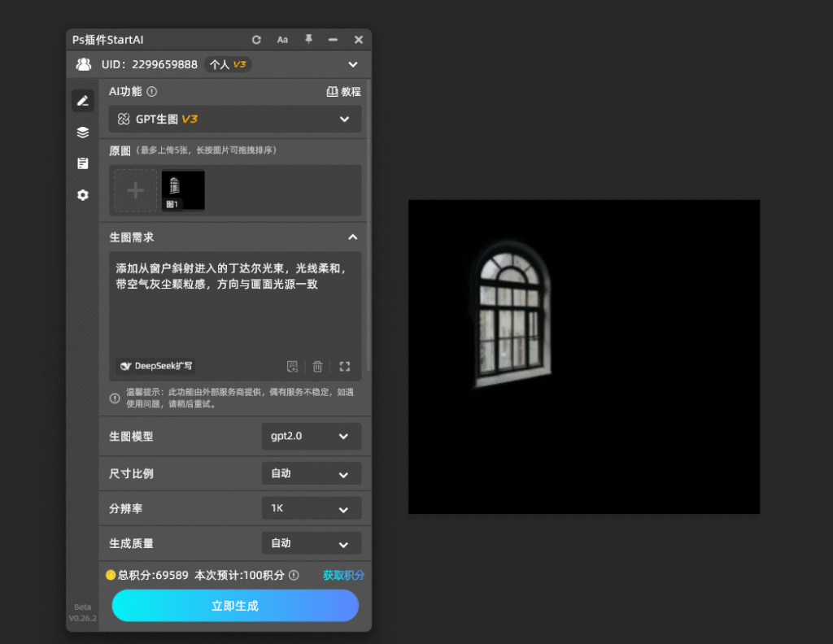This screenshot has height=644, width=833.
Task: Open the 分辨率 1K dropdown
Action: click(312, 509)
